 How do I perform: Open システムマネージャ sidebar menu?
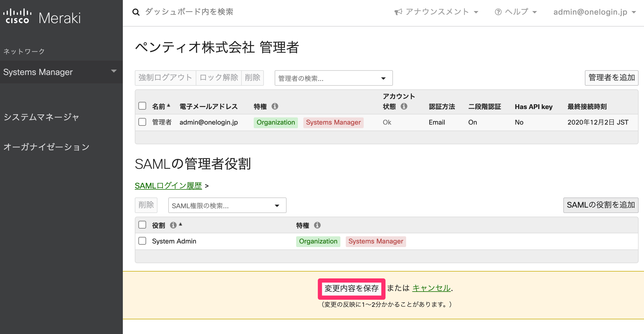click(x=41, y=117)
